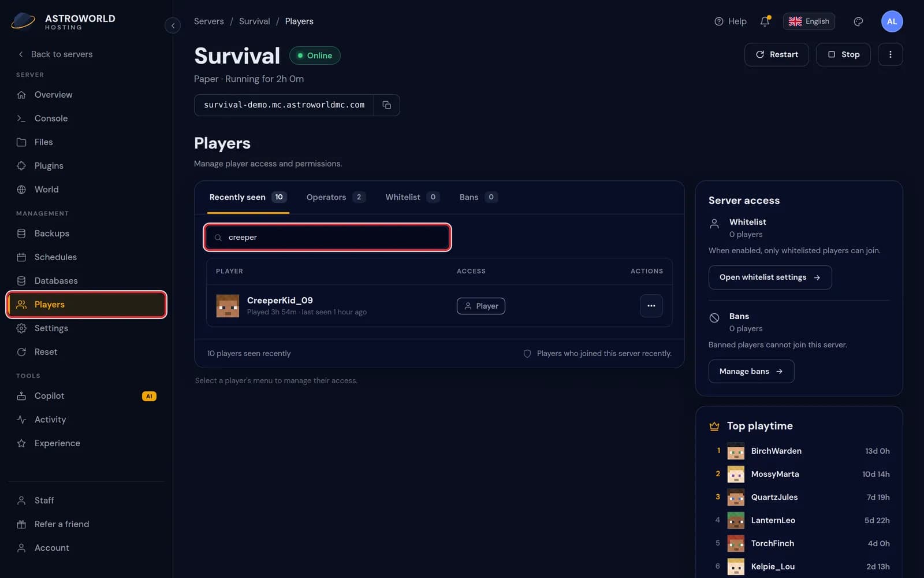Open the Plugins page
The height and width of the screenshot is (578, 924).
87,166
